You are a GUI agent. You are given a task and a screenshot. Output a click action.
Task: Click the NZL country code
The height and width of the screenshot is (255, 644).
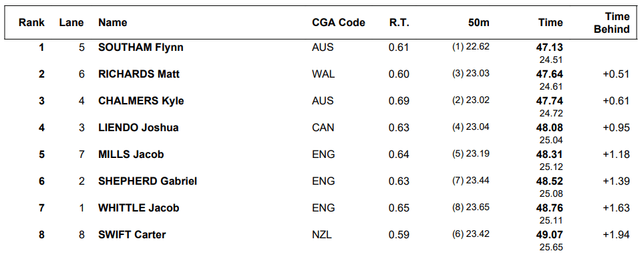pos(322,234)
